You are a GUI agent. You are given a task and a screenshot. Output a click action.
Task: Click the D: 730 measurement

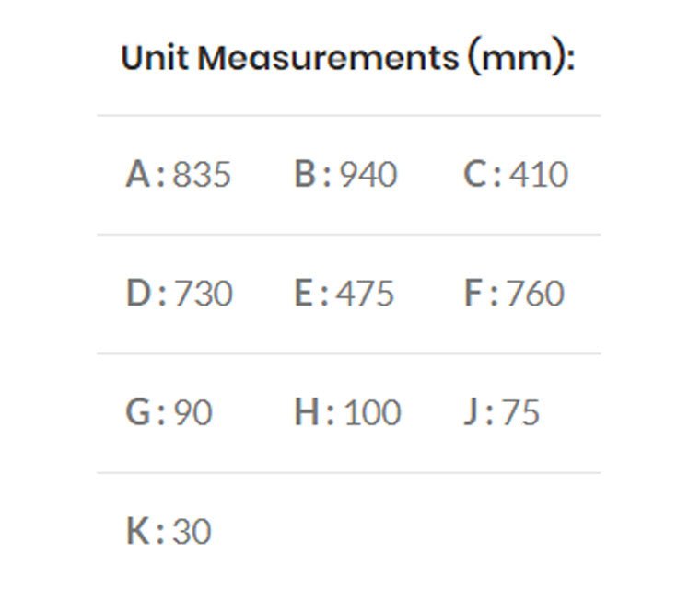(179, 294)
